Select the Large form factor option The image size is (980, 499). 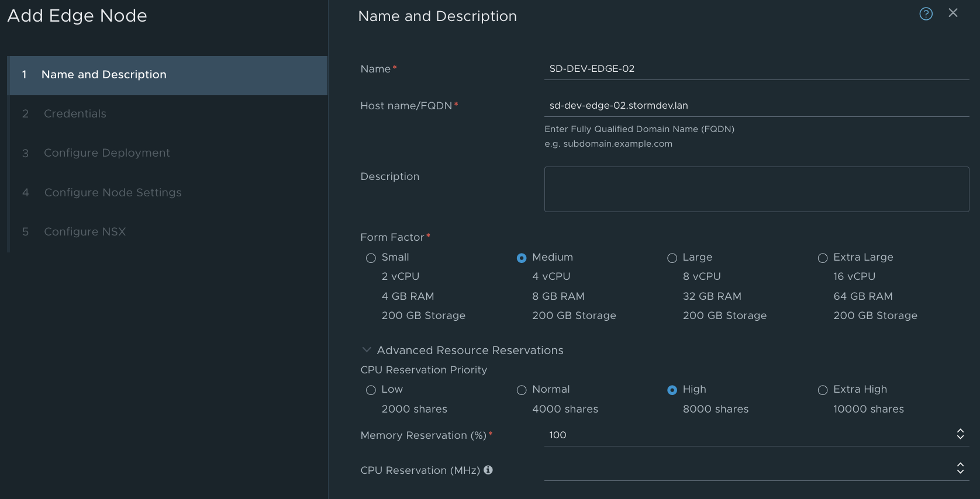(672, 258)
